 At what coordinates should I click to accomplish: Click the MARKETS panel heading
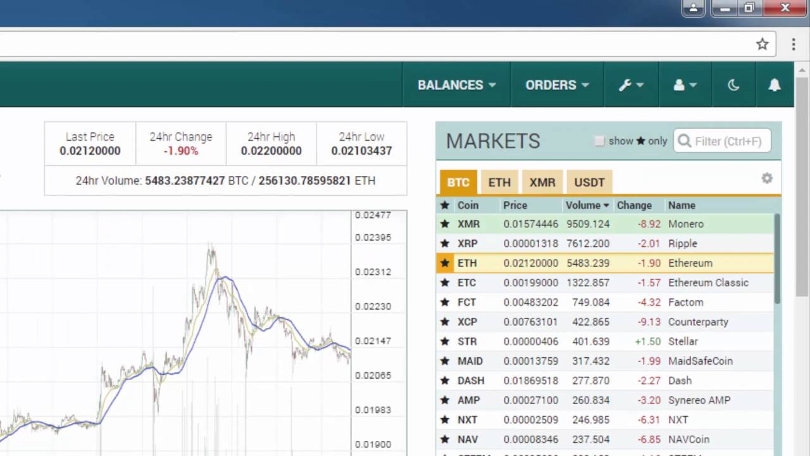[x=493, y=141]
